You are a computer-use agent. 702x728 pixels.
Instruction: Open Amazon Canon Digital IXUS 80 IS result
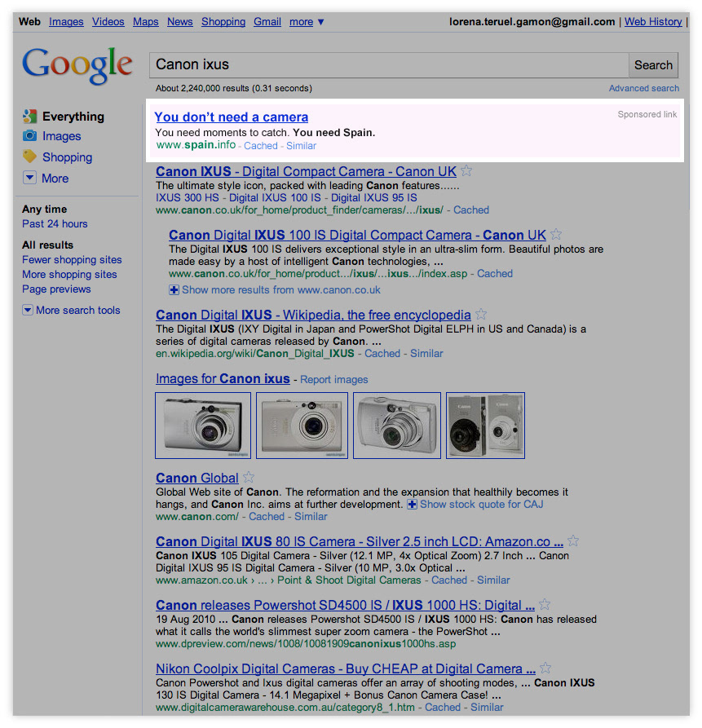click(x=360, y=541)
